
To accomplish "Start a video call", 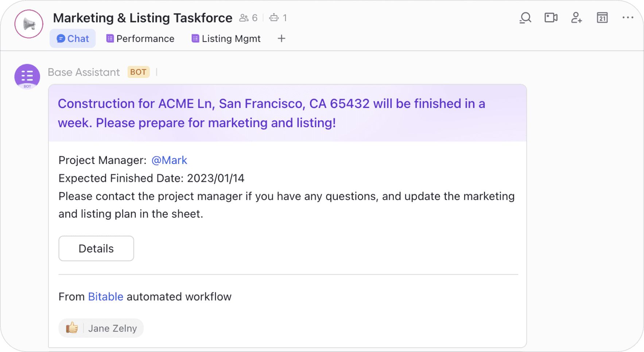I will pyautogui.click(x=551, y=18).
